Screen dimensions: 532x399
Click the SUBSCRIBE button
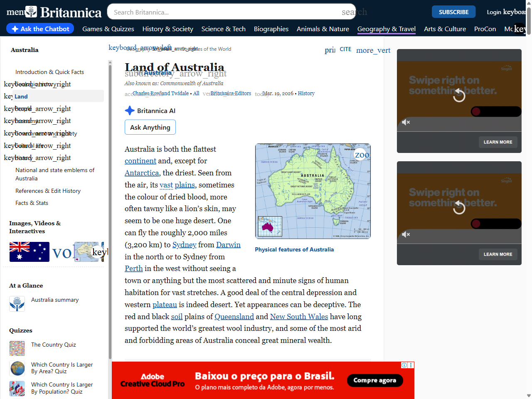tap(453, 12)
